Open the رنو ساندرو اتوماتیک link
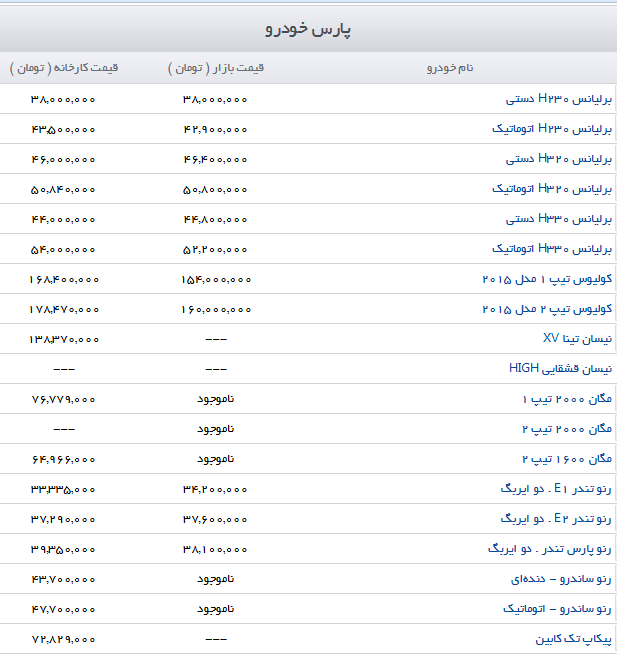 (x=557, y=609)
